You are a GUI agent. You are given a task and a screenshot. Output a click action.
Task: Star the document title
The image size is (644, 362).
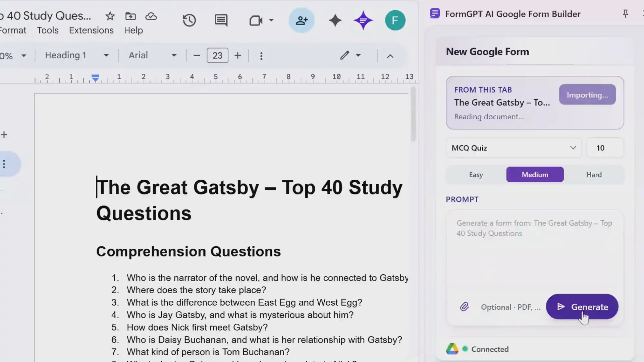pyautogui.click(x=110, y=16)
